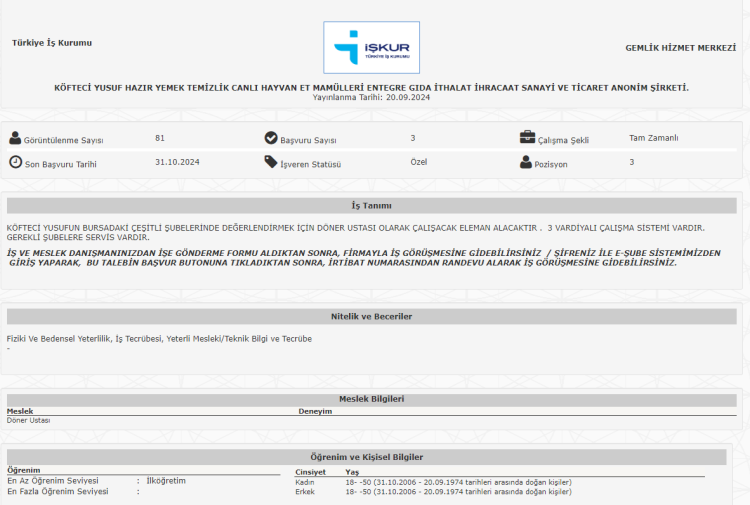Click the person icon beside Pozisyon

click(x=527, y=162)
